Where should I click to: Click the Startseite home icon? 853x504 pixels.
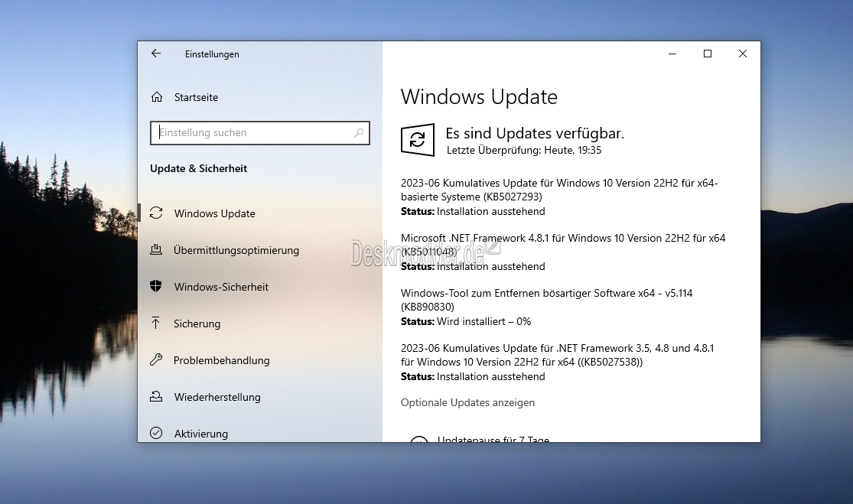pos(157,97)
